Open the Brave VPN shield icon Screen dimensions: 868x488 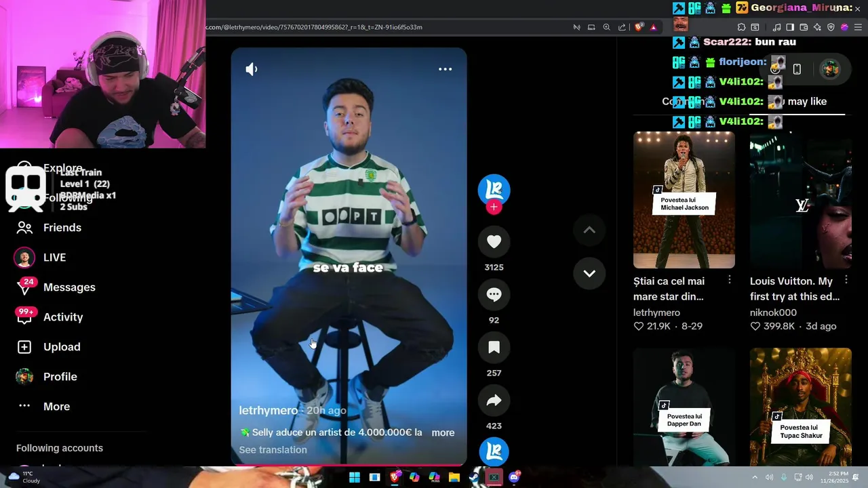pos(831,27)
